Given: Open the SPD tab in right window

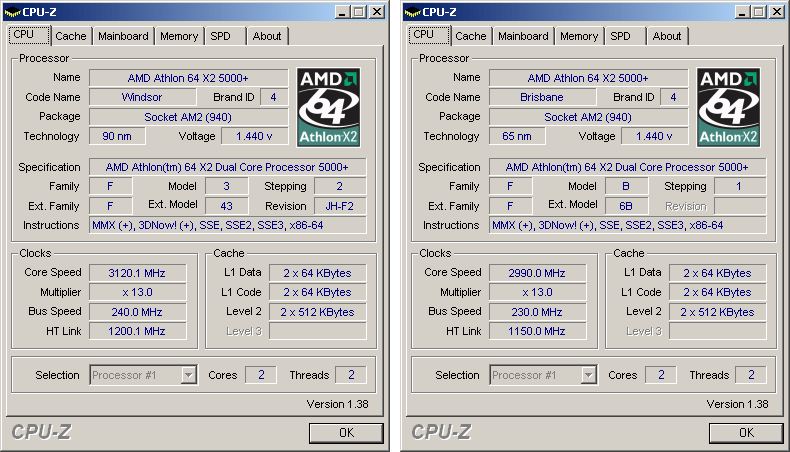Looking at the screenshot, I should click(x=625, y=36).
